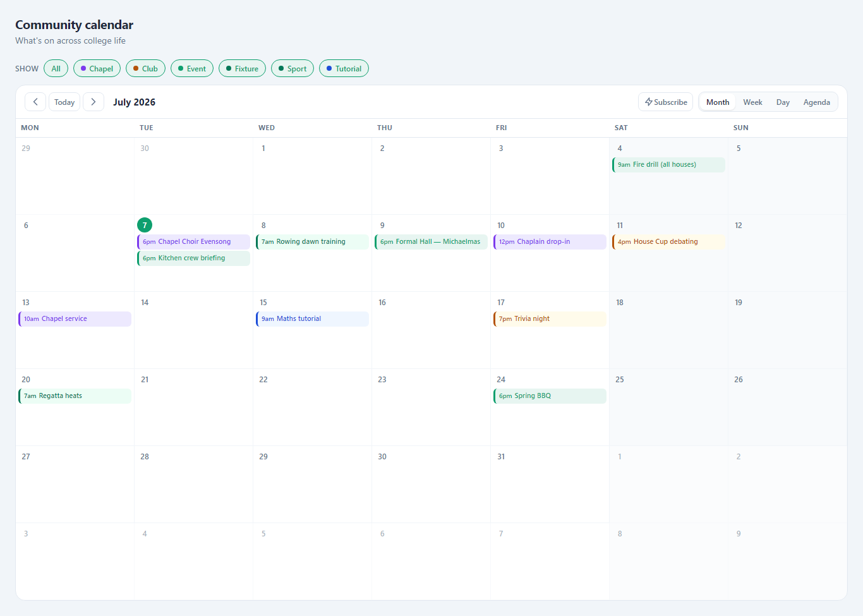Open the House Cup debating event

[x=668, y=241]
